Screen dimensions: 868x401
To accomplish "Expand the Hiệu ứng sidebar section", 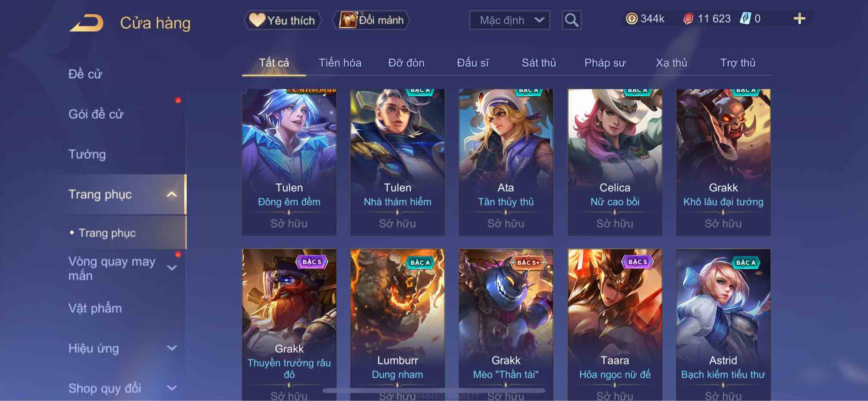I will (171, 348).
